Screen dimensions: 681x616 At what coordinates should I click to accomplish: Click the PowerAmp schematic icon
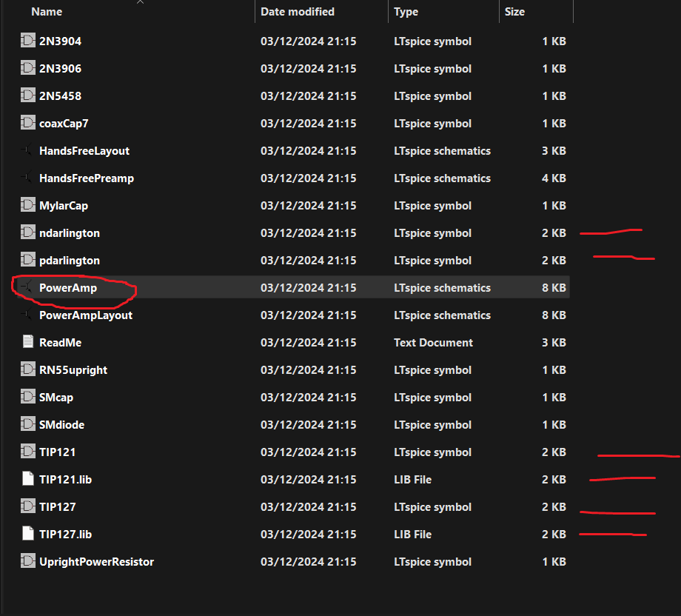(27, 287)
